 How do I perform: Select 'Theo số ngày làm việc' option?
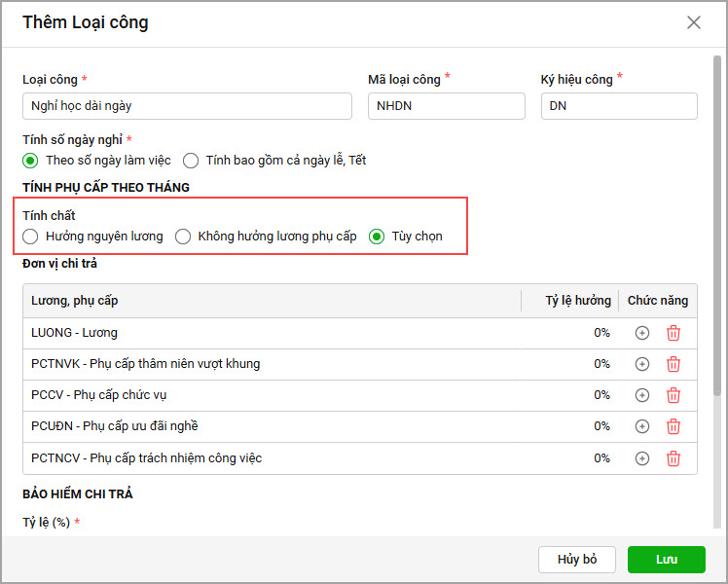point(30,161)
